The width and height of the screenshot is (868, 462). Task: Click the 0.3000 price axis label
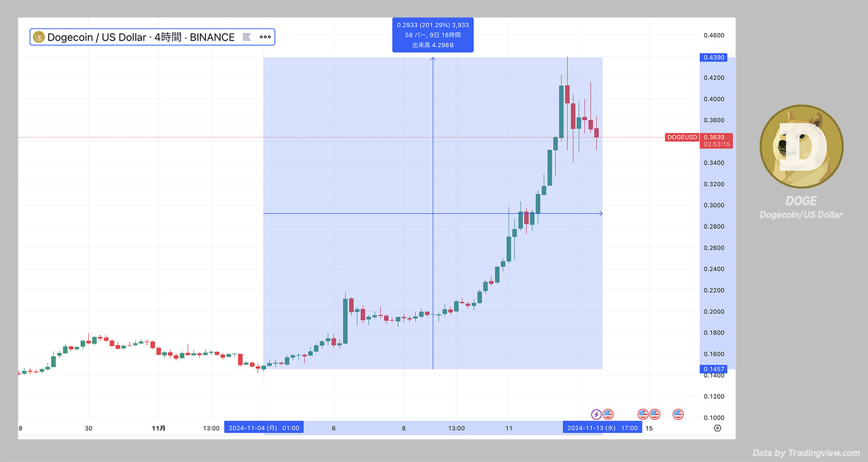[713, 205]
